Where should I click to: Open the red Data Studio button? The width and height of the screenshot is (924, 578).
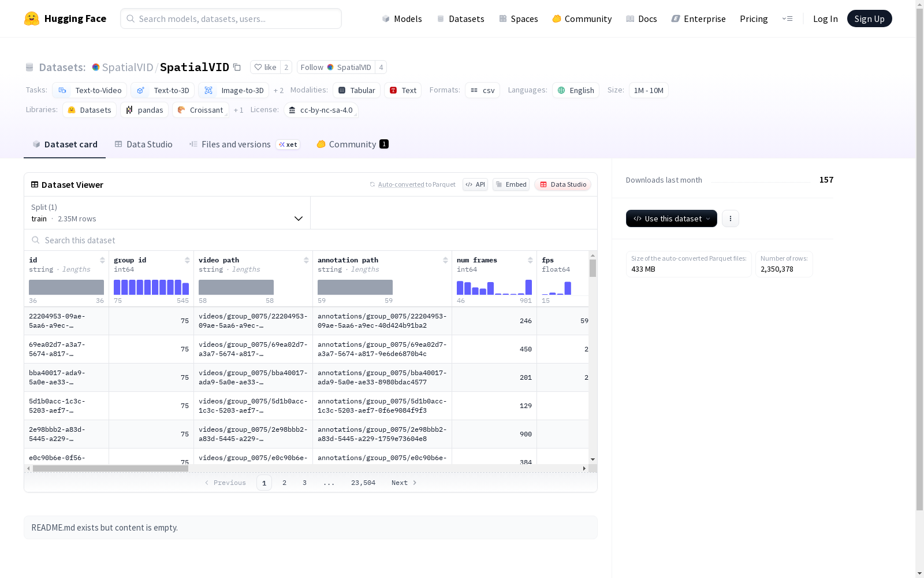point(562,184)
